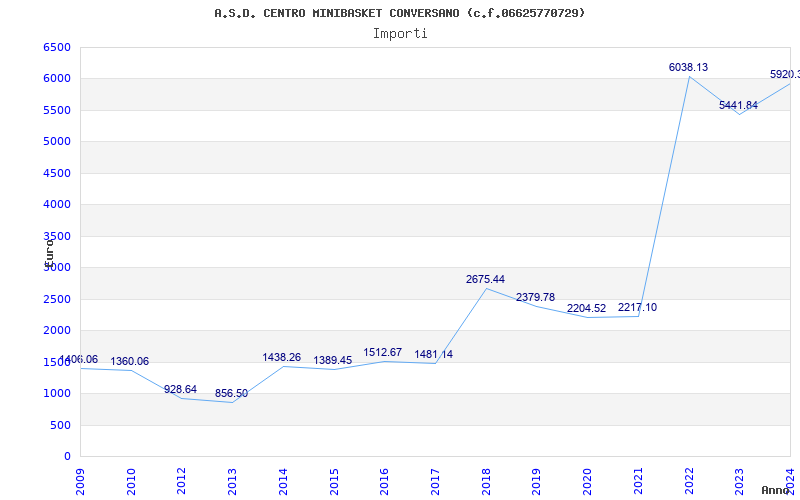The width and height of the screenshot is (800, 500).
Task: Select the 2675.44 data label
Action: click(485, 279)
